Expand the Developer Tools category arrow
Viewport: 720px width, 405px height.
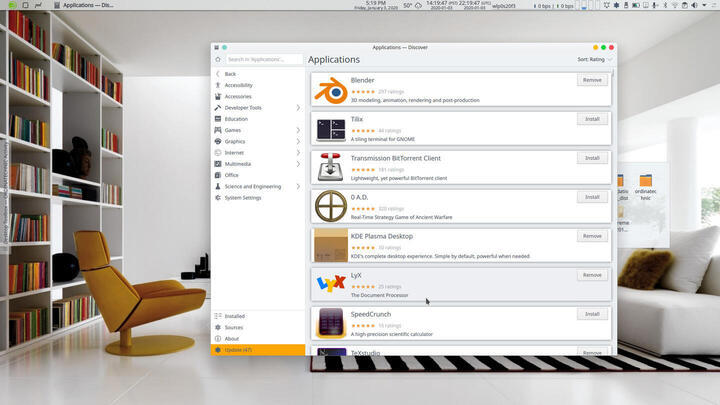click(x=298, y=107)
